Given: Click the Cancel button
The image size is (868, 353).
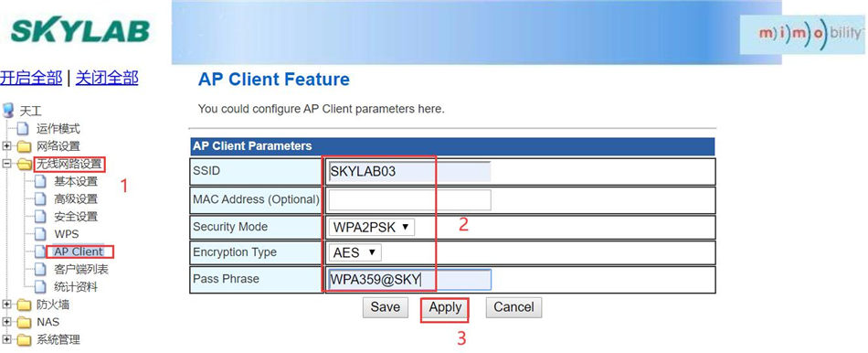Looking at the screenshot, I should point(513,307).
